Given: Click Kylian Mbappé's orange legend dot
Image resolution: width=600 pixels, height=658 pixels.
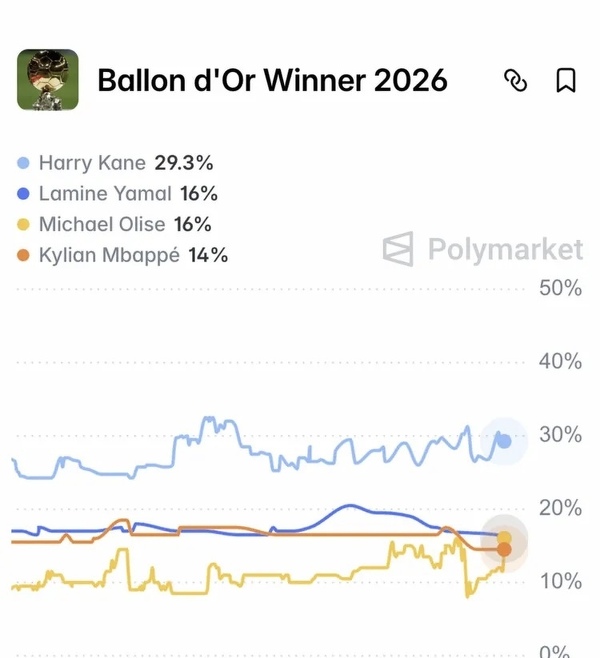Looking at the screenshot, I should (x=24, y=255).
